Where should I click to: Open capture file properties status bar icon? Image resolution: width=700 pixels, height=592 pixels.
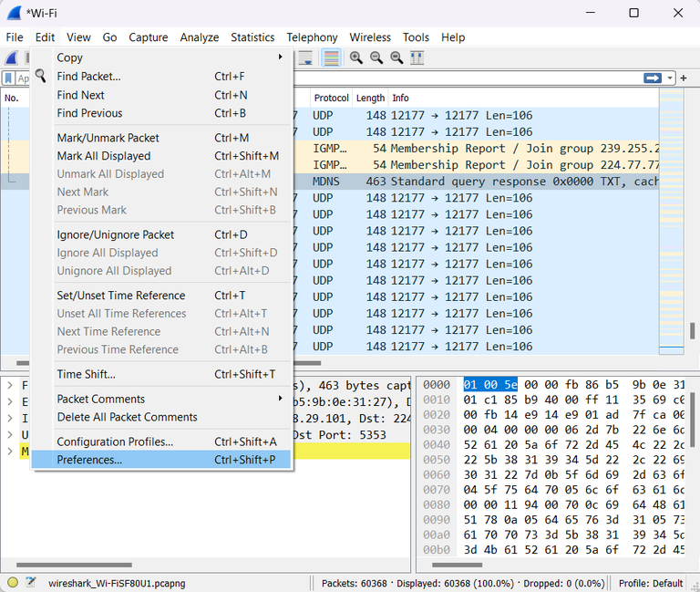[31, 582]
